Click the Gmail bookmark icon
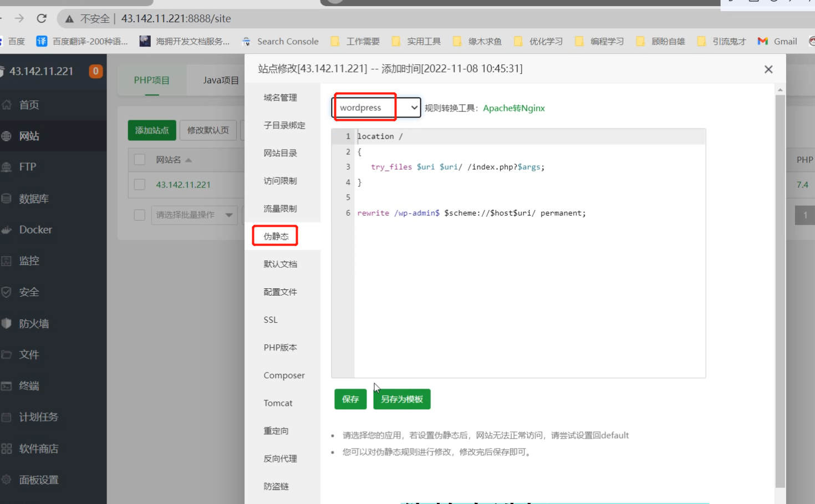 click(763, 42)
